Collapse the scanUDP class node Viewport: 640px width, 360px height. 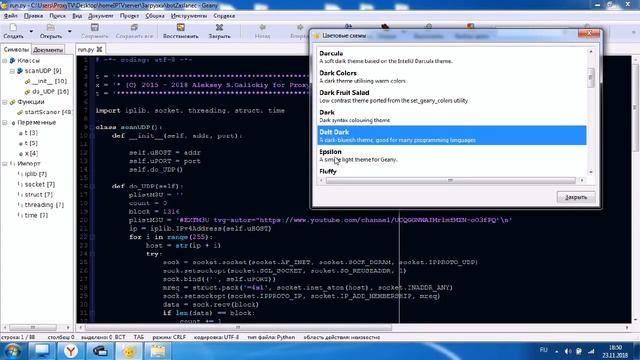(x=12, y=71)
